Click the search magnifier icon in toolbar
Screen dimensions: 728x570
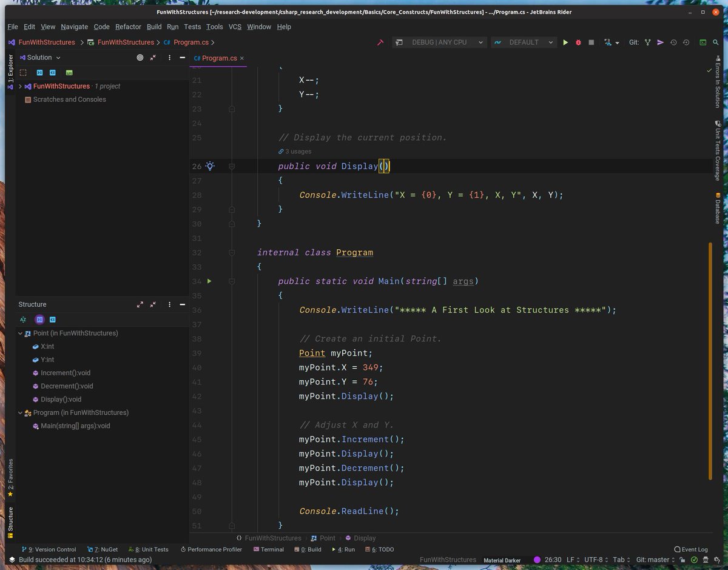click(x=715, y=42)
